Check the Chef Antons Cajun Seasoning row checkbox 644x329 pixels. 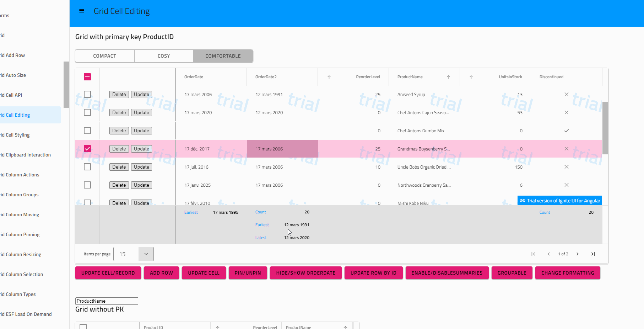click(x=87, y=112)
